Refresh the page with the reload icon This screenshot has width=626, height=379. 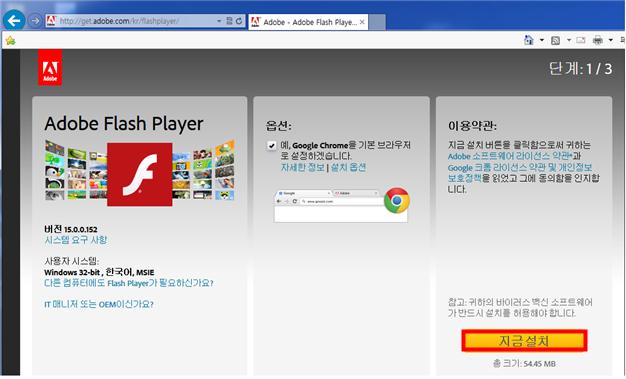click(239, 21)
